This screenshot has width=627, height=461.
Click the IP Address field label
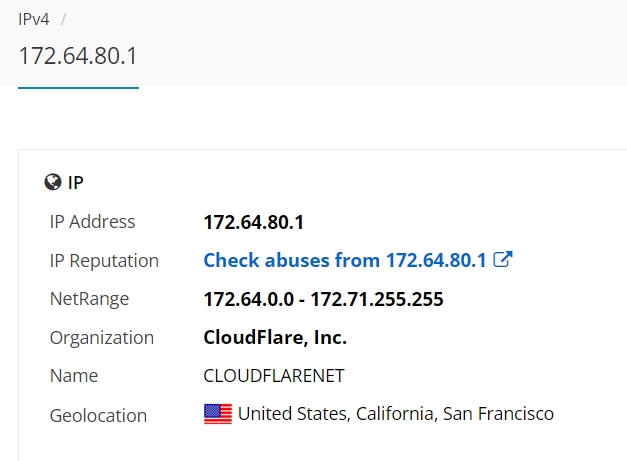[x=92, y=222]
